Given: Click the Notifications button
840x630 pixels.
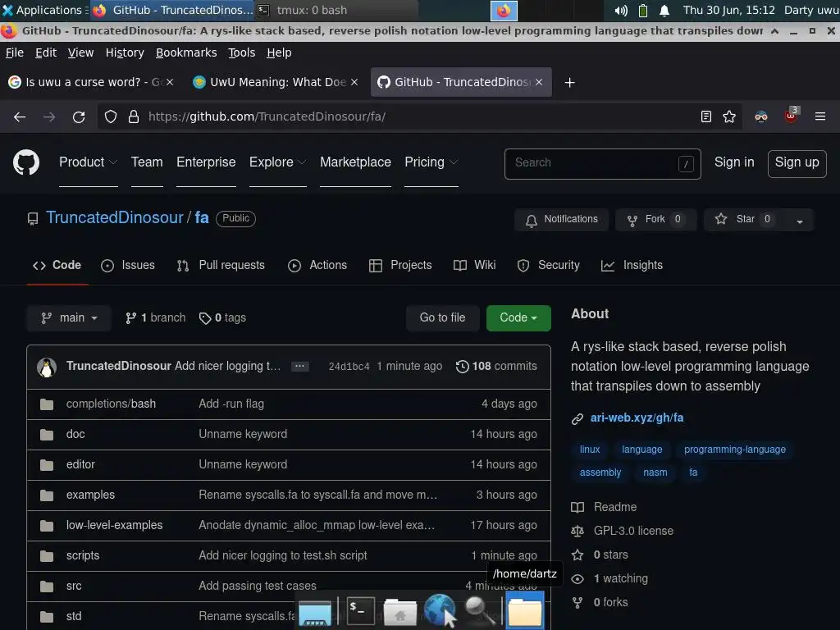Looking at the screenshot, I should (x=561, y=220).
